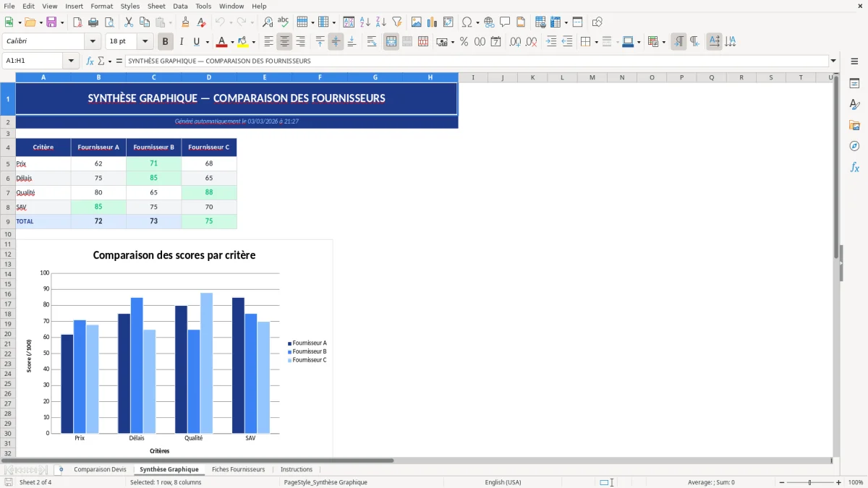Expand the font size dropdown
Viewport: 868px width, 488px height.
tap(143, 41)
